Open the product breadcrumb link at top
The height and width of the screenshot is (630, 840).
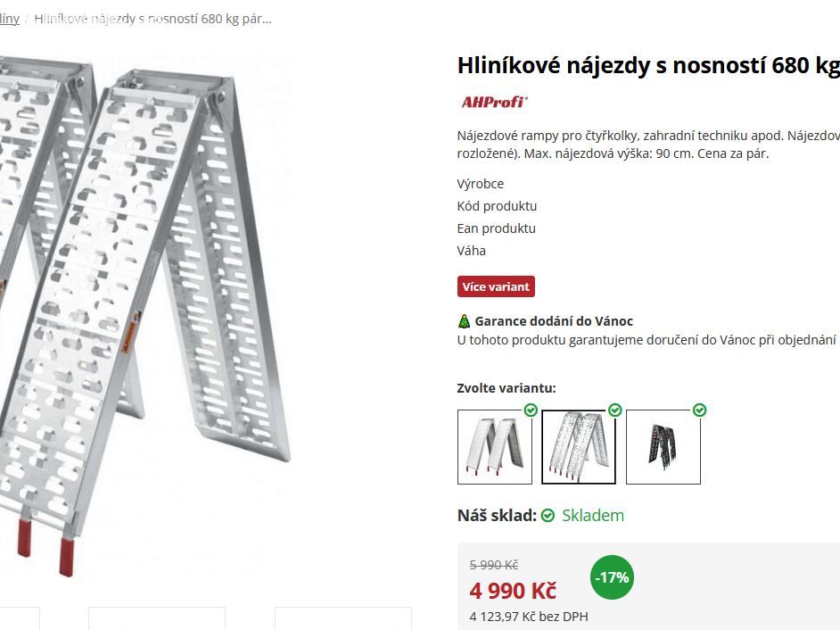[152, 19]
